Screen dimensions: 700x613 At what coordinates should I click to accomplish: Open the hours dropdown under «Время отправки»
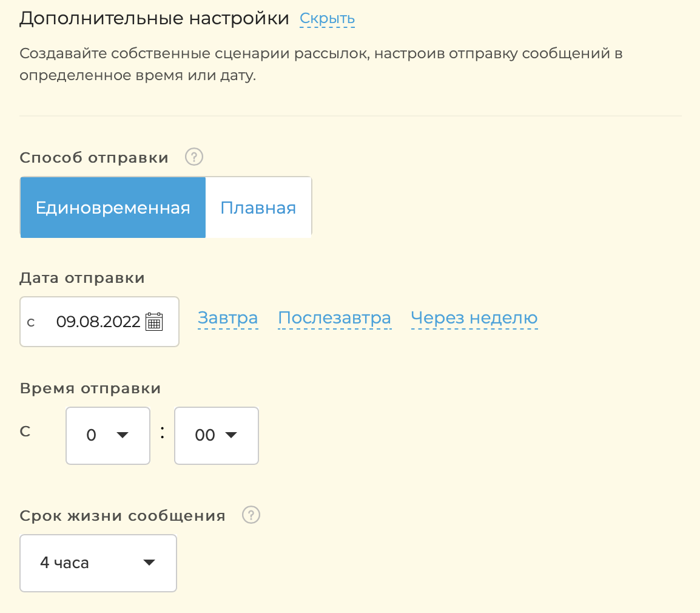(107, 435)
